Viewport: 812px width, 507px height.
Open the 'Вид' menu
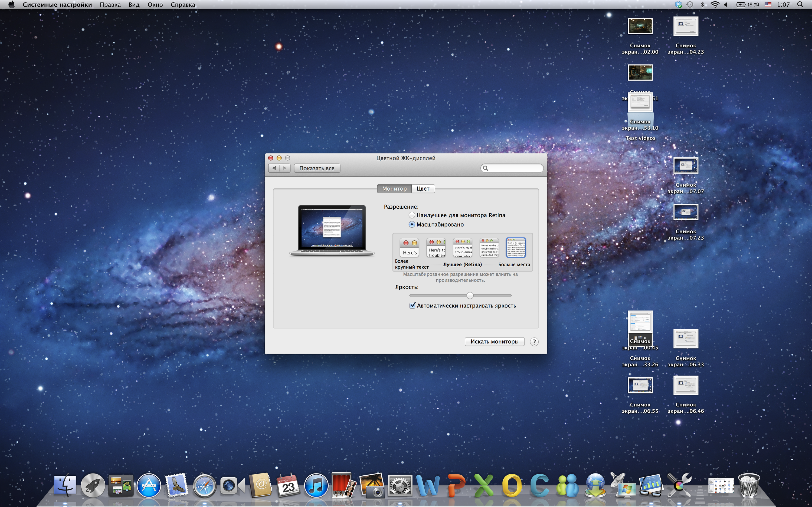134,5
